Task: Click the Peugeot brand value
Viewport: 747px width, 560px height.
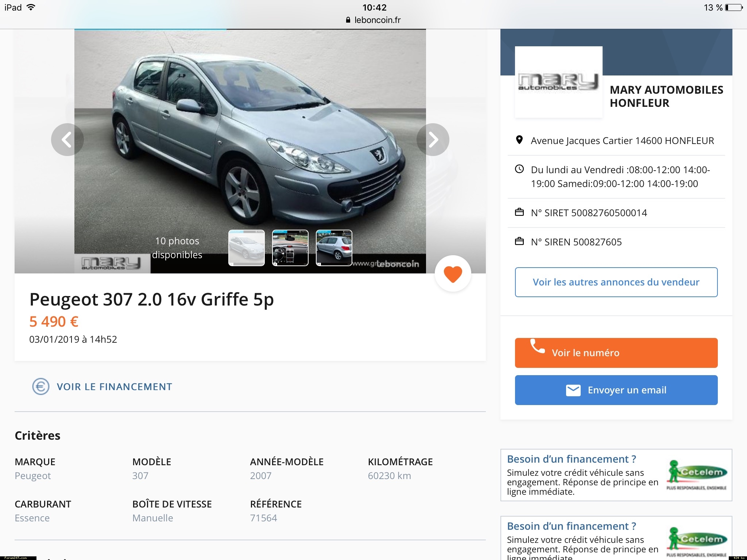Action: pos(32,476)
